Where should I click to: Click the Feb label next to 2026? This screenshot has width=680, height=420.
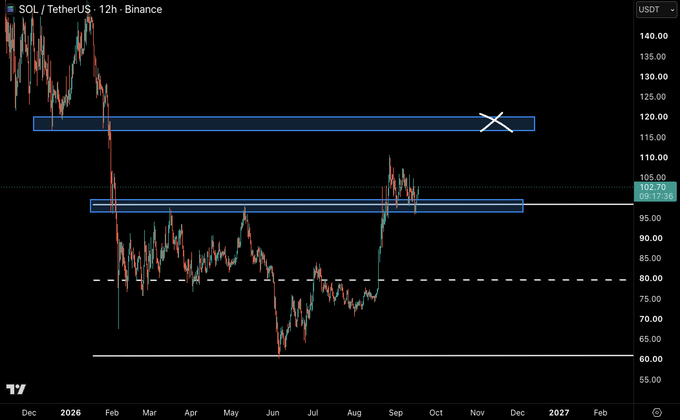click(112, 413)
